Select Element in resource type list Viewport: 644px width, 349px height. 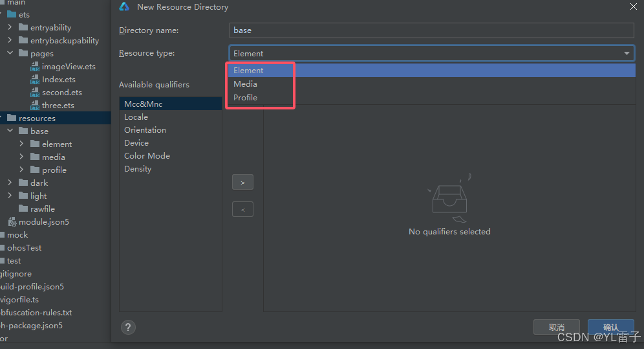pos(432,71)
